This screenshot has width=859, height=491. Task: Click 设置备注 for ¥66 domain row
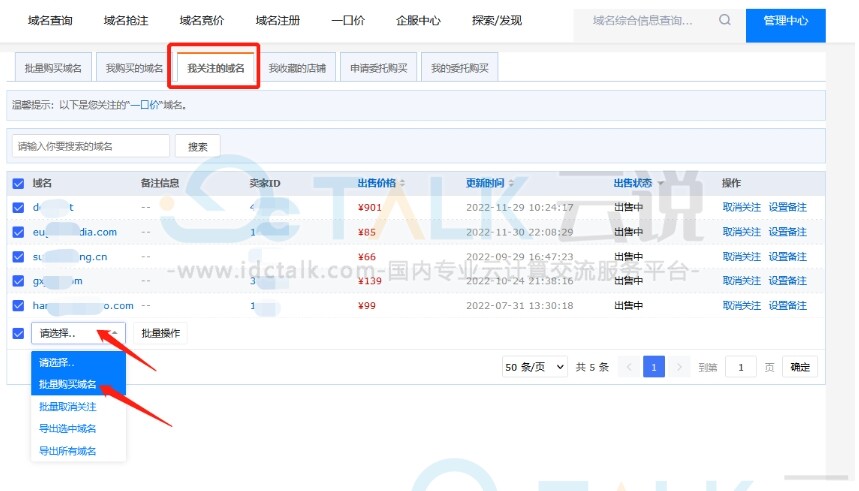tap(787, 256)
